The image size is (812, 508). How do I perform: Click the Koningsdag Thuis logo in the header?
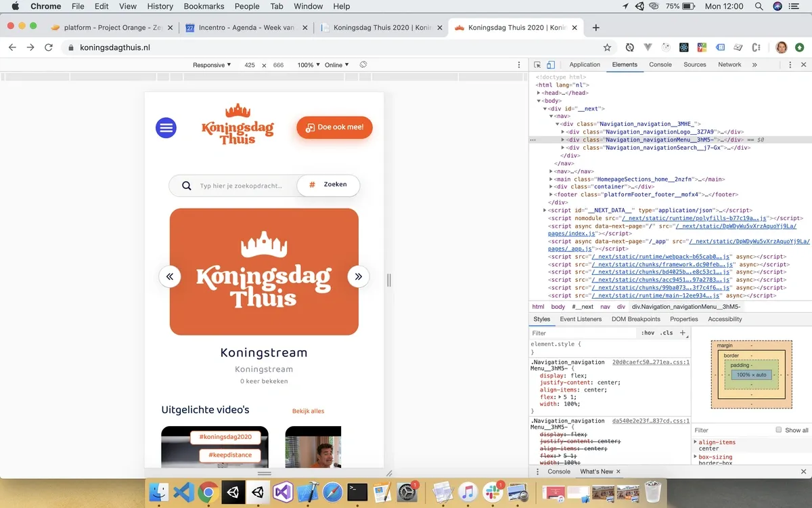(238, 125)
